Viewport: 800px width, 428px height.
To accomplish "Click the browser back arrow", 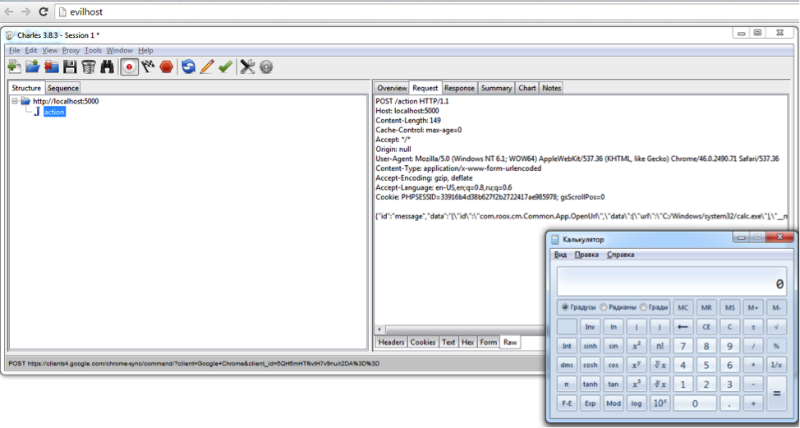I will coord(9,11).
